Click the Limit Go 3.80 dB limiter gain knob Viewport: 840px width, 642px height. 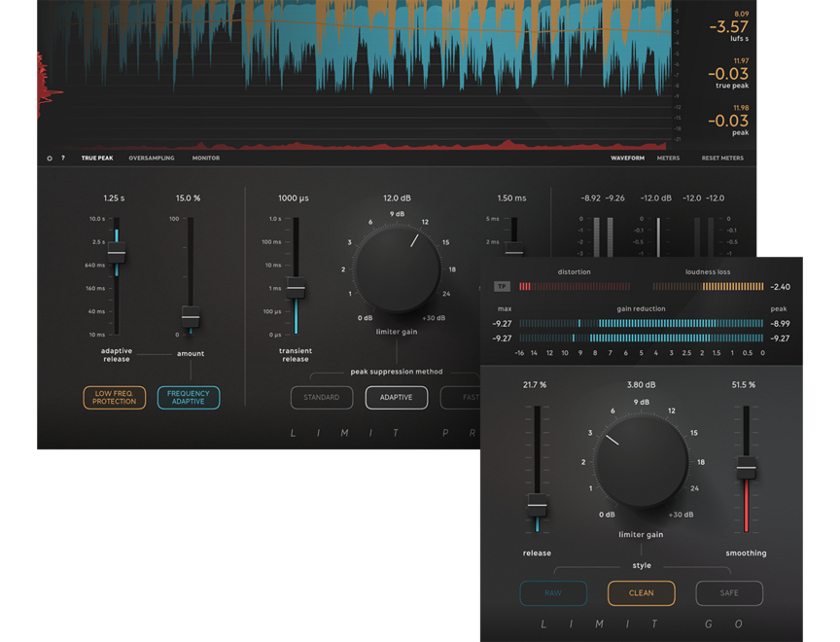pyautogui.click(x=642, y=461)
